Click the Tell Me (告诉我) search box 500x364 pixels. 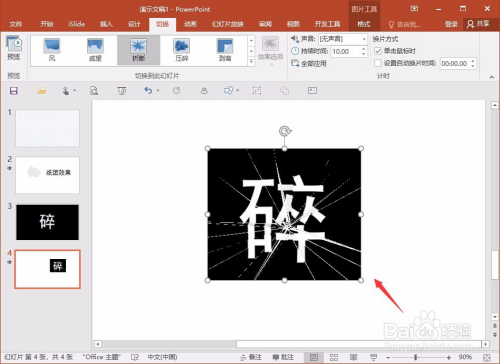[x=405, y=24]
